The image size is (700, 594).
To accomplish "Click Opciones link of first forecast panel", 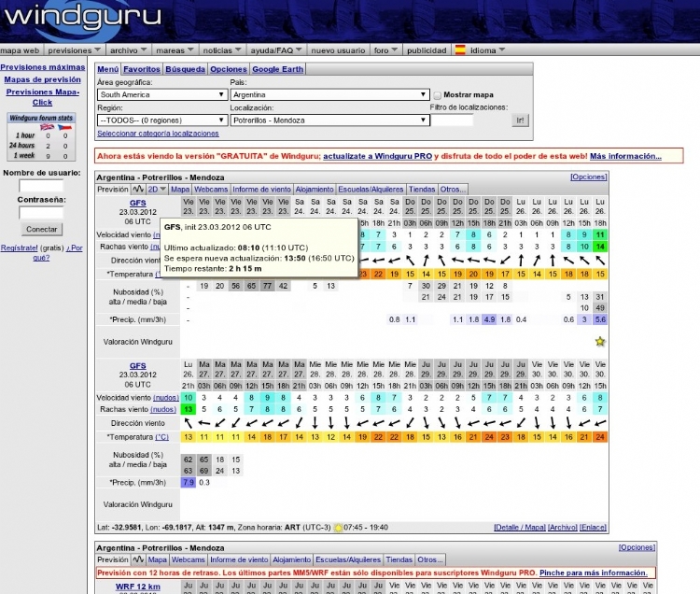I will point(588,177).
